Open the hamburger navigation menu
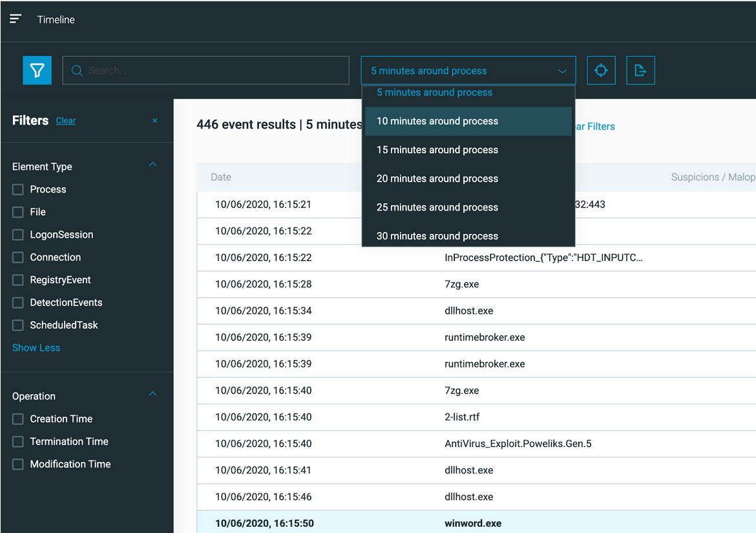Image resolution: width=756 pixels, height=533 pixels. coord(16,19)
